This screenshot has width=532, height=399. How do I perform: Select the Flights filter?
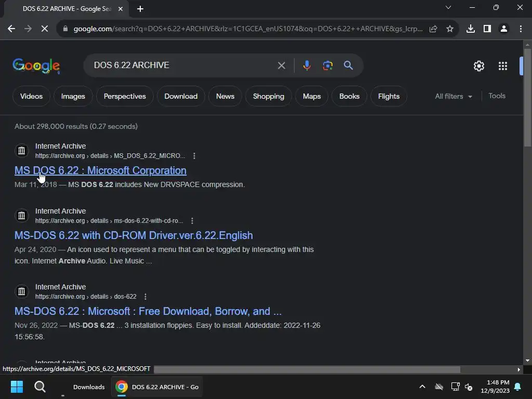coord(389,96)
